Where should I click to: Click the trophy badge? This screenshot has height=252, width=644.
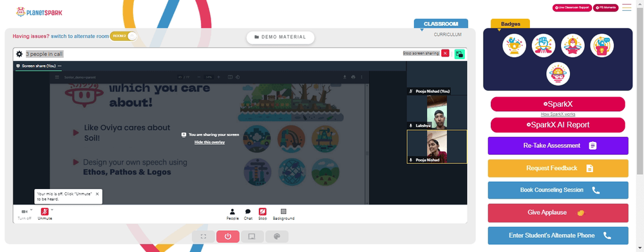pos(514,45)
